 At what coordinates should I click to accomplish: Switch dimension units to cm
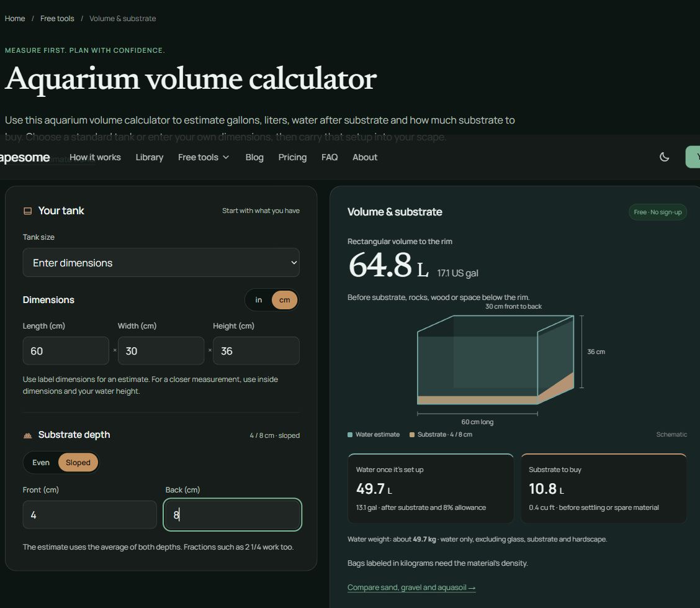284,300
